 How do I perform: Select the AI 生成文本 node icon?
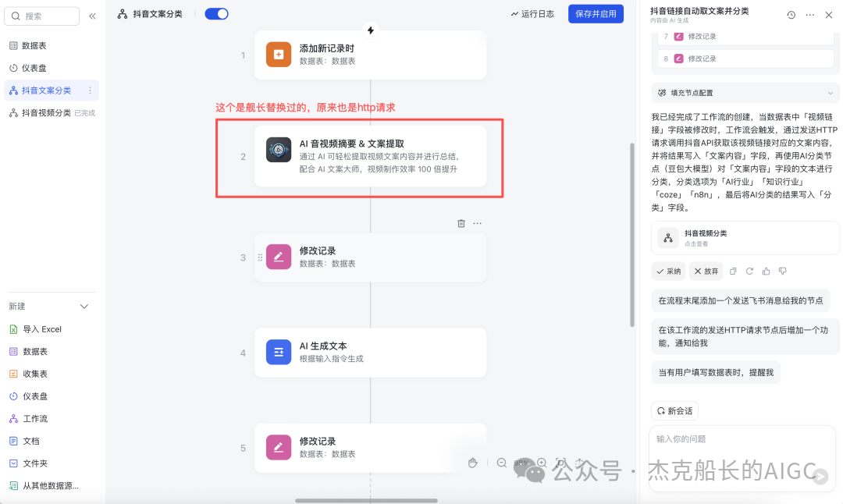279,352
